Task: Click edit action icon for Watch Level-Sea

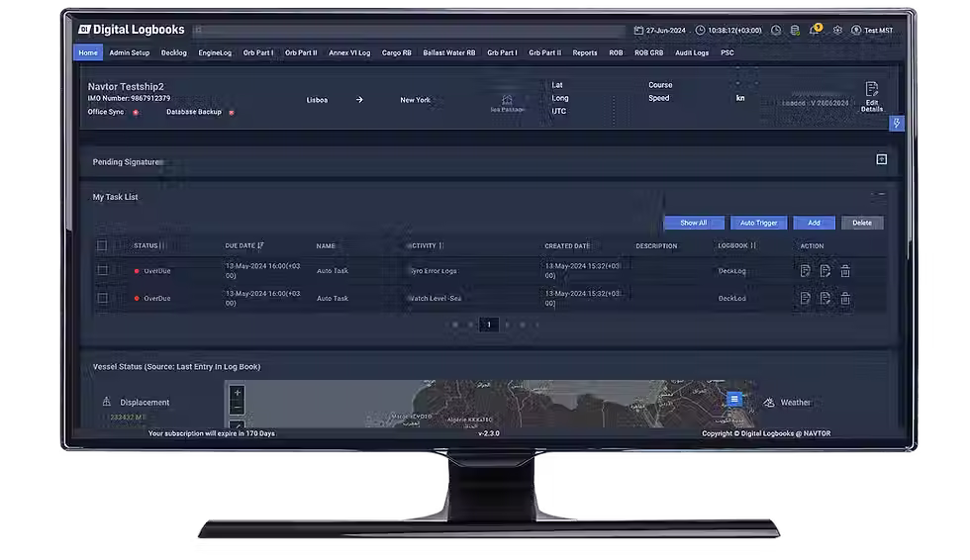Action: (824, 299)
